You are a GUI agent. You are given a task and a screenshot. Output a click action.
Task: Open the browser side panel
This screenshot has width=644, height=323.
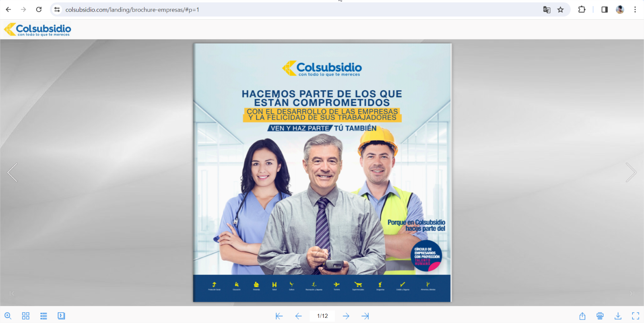click(605, 10)
